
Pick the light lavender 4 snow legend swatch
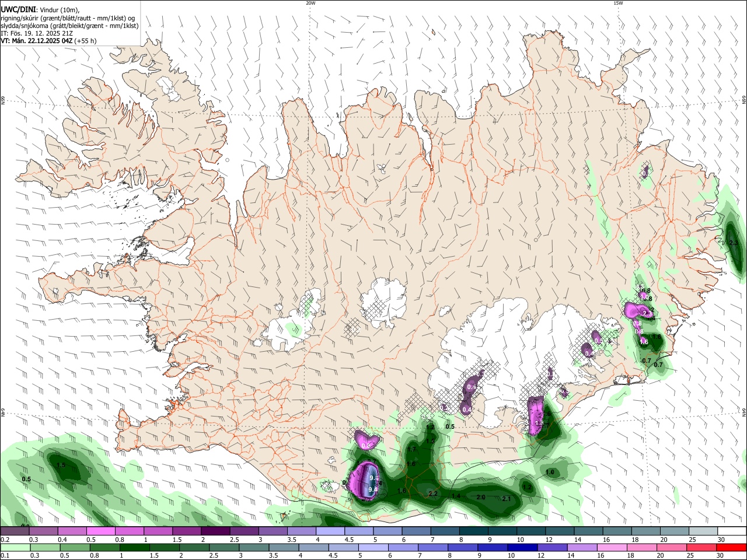pos(329,531)
